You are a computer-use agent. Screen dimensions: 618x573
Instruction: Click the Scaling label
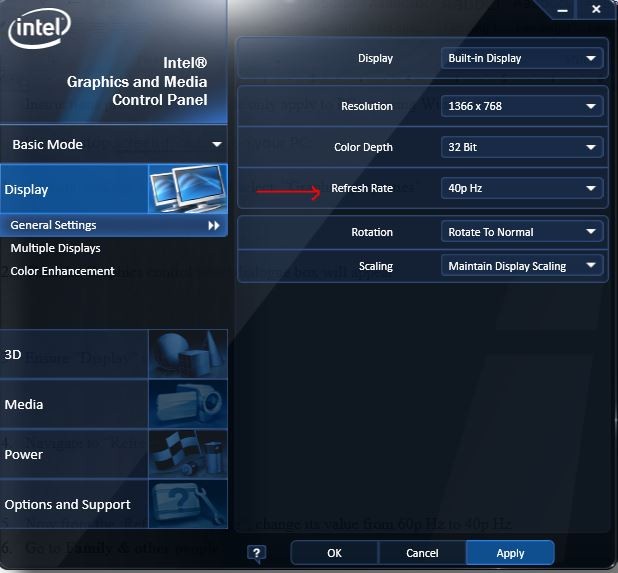pos(376,266)
